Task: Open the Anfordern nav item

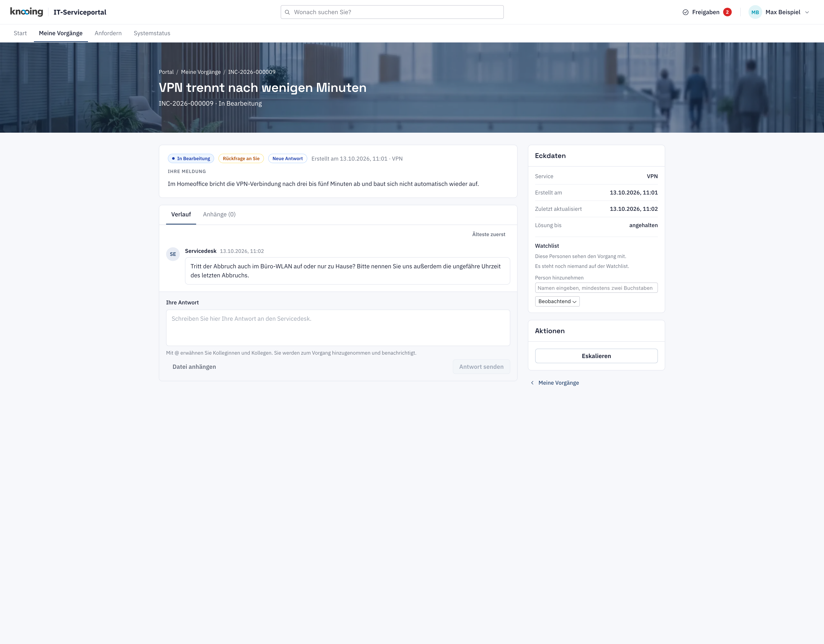Action: click(108, 33)
